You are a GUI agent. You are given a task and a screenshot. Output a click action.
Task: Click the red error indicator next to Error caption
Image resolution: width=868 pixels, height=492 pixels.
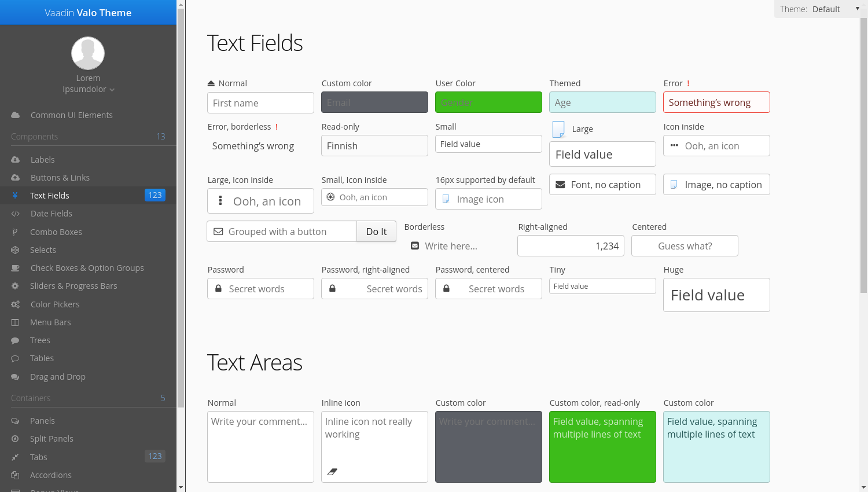[x=688, y=83]
